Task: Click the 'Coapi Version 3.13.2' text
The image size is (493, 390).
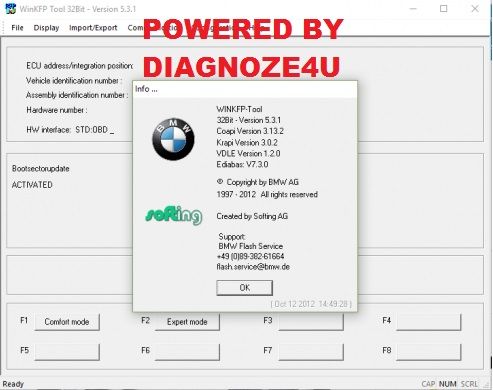Action: coord(250,131)
